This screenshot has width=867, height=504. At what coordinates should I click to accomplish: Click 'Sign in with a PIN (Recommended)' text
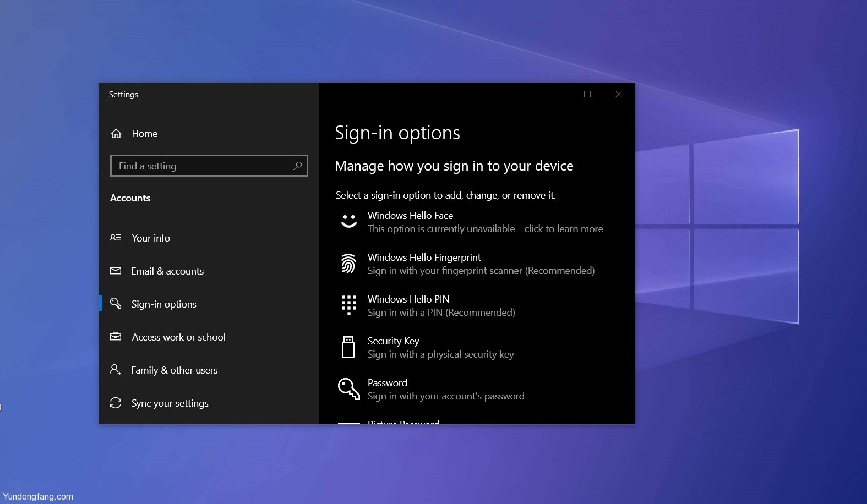[x=441, y=313]
